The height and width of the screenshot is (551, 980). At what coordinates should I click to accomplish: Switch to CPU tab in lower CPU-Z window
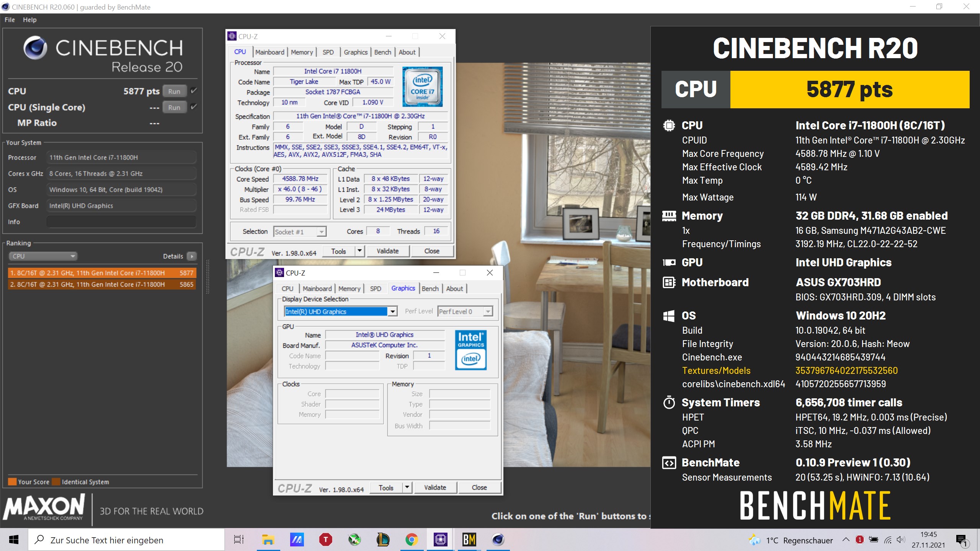click(x=287, y=289)
